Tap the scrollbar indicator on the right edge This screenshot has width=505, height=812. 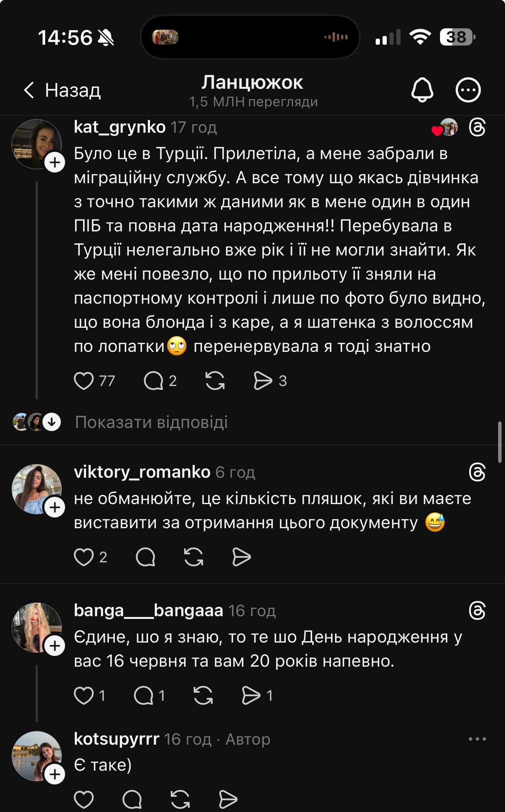point(499,443)
